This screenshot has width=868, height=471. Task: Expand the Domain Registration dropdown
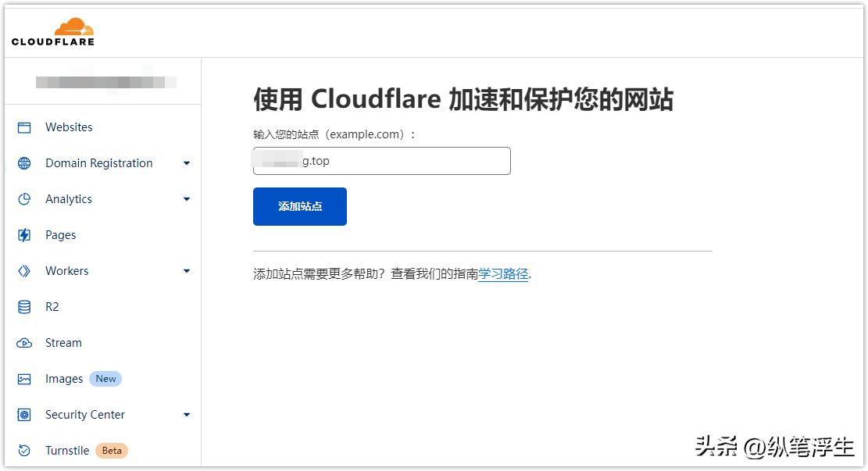coord(187,162)
